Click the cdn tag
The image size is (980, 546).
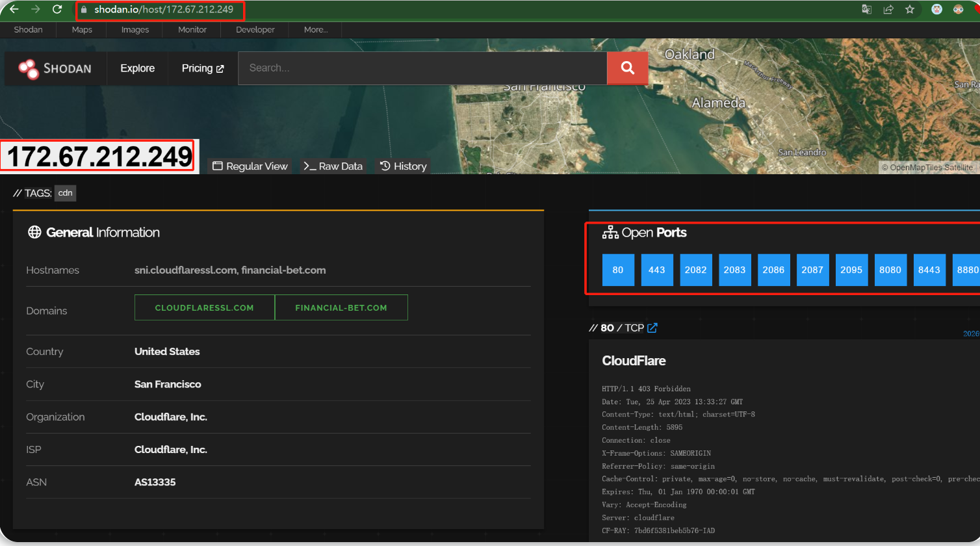(65, 193)
